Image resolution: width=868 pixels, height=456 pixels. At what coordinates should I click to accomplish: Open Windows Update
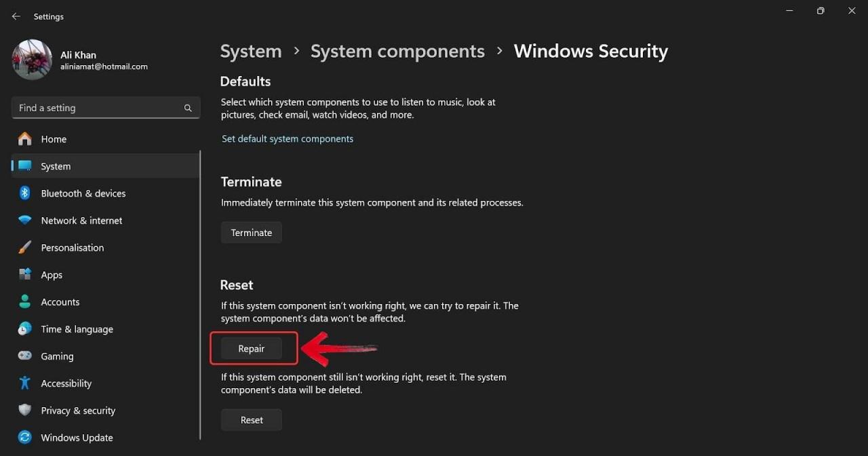pyautogui.click(x=76, y=438)
